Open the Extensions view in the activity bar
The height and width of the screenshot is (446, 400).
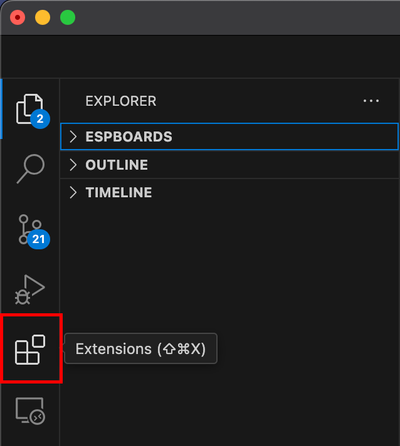30,349
